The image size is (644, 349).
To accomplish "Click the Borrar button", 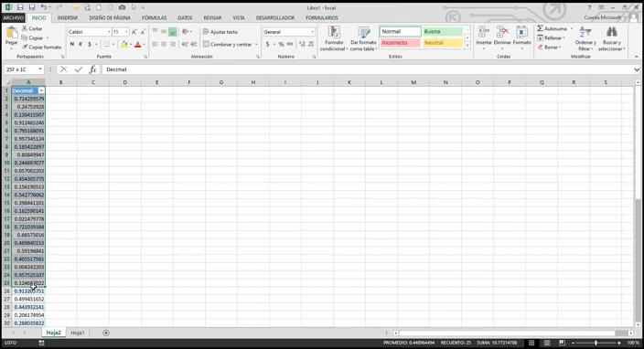I will pyautogui.click(x=549, y=48).
